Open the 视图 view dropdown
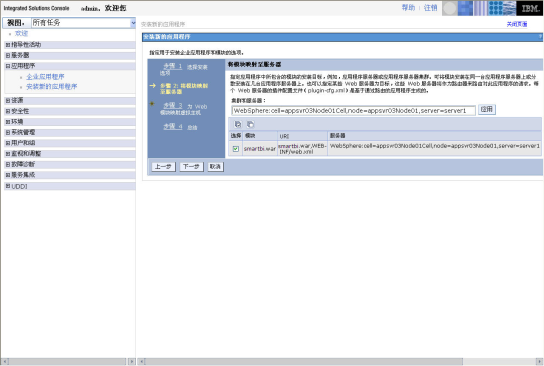Screen dimensions: 544x366 click(x=83, y=23)
